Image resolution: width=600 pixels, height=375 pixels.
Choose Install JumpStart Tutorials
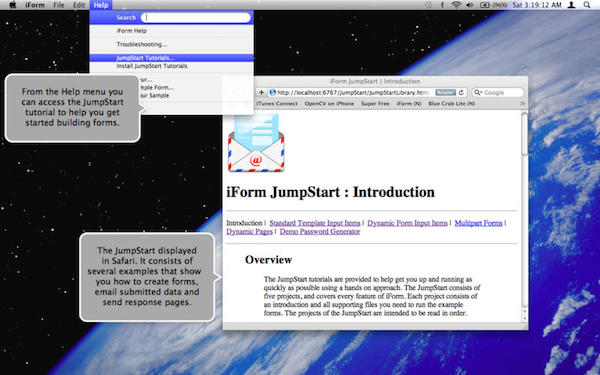pyautogui.click(x=152, y=66)
